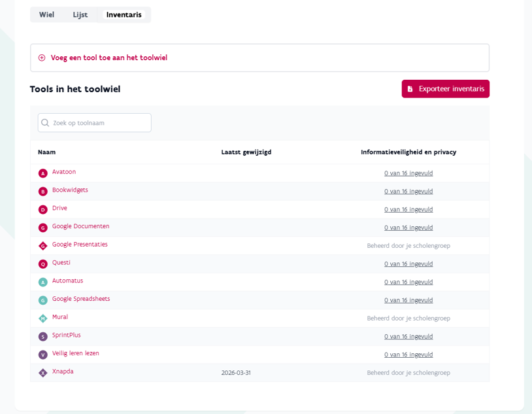
Task: Open '0 van 16 ingevuld' for Google Documenten
Action: (408, 228)
